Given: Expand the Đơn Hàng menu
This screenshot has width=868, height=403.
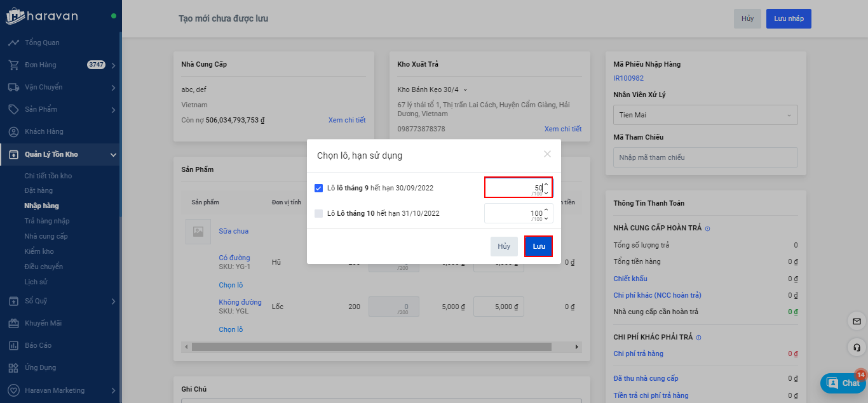Looking at the screenshot, I should point(112,65).
